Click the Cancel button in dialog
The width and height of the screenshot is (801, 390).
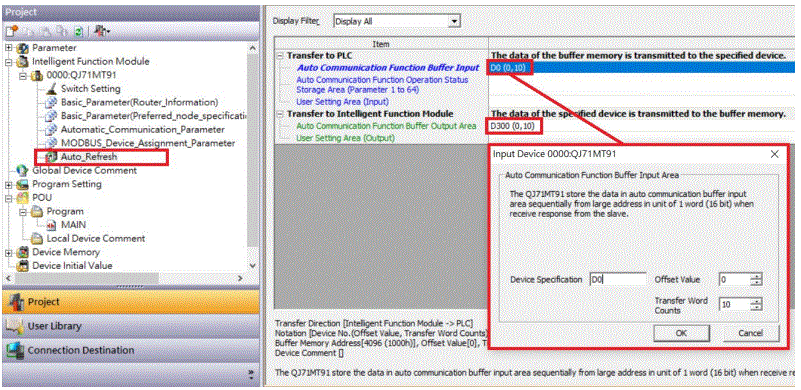pos(750,333)
